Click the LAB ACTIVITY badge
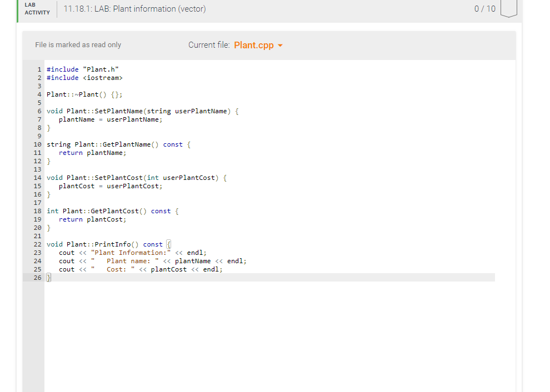 pyautogui.click(x=36, y=8)
